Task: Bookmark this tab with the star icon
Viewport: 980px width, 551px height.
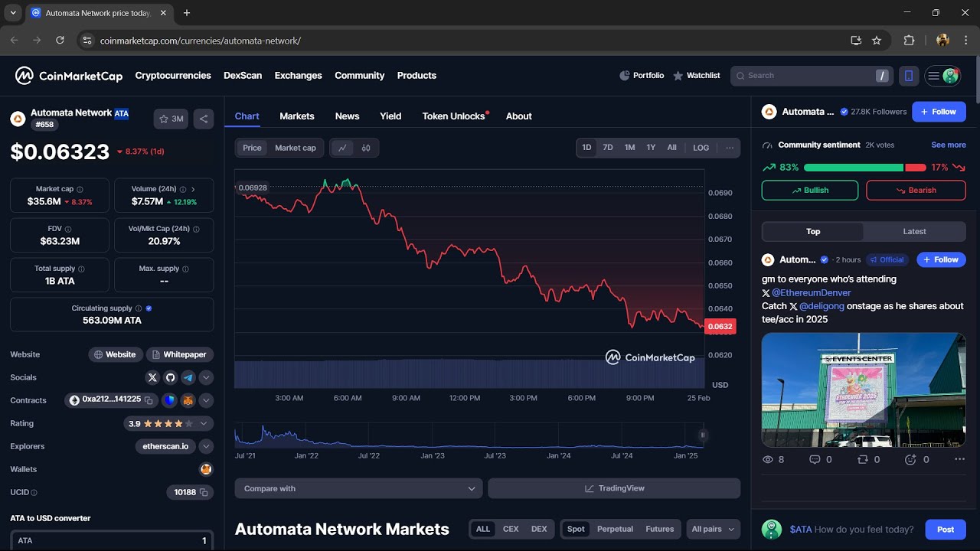Action: click(877, 41)
